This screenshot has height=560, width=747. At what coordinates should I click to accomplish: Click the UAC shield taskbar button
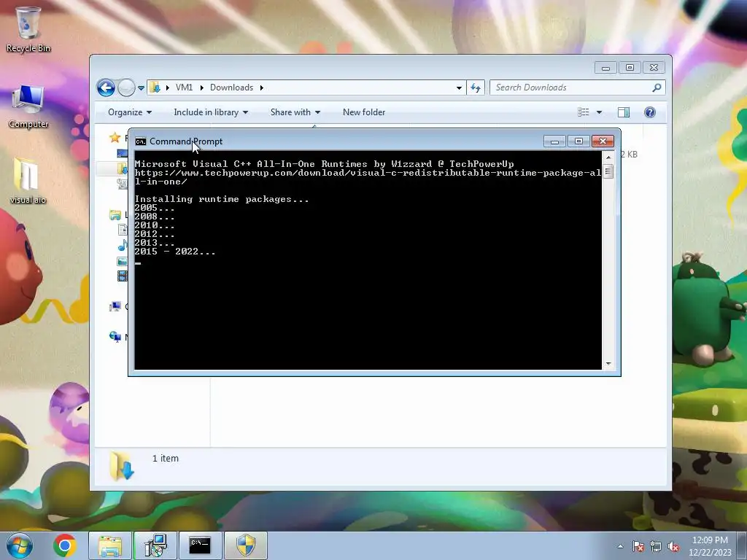coord(246,545)
